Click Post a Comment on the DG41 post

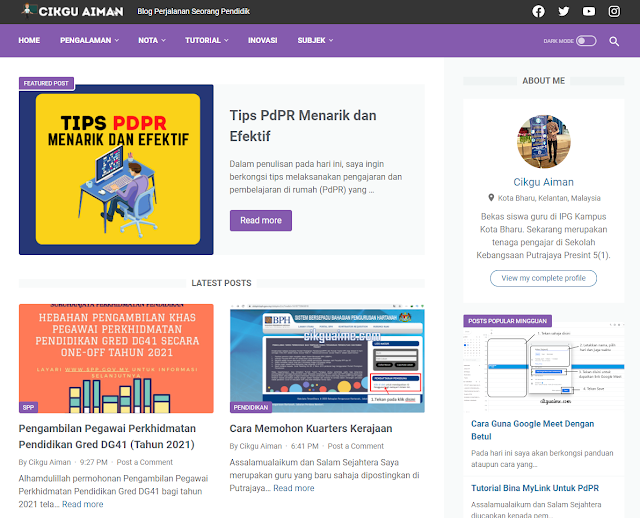(x=144, y=462)
